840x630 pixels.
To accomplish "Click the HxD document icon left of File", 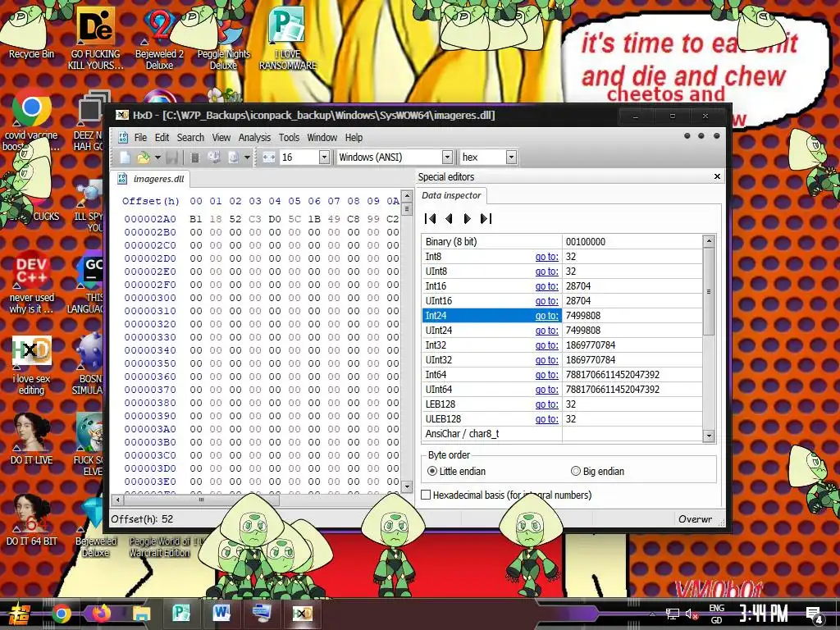I will pos(123,138).
